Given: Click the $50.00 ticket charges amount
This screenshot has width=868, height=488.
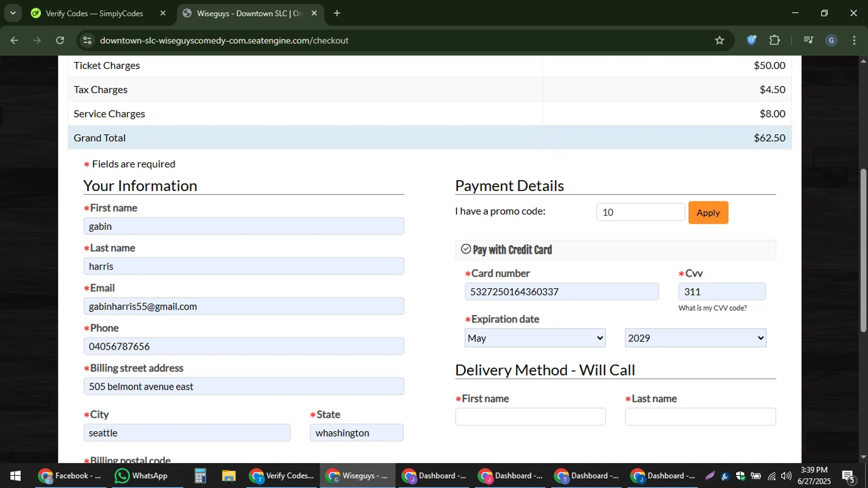Looking at the screenshot, I should 770,65.
